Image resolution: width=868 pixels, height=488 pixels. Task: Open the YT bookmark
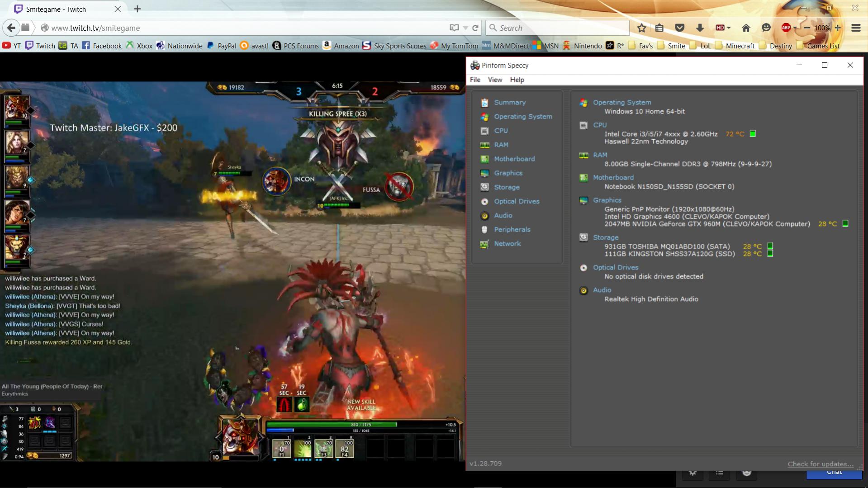pos(11,46)
